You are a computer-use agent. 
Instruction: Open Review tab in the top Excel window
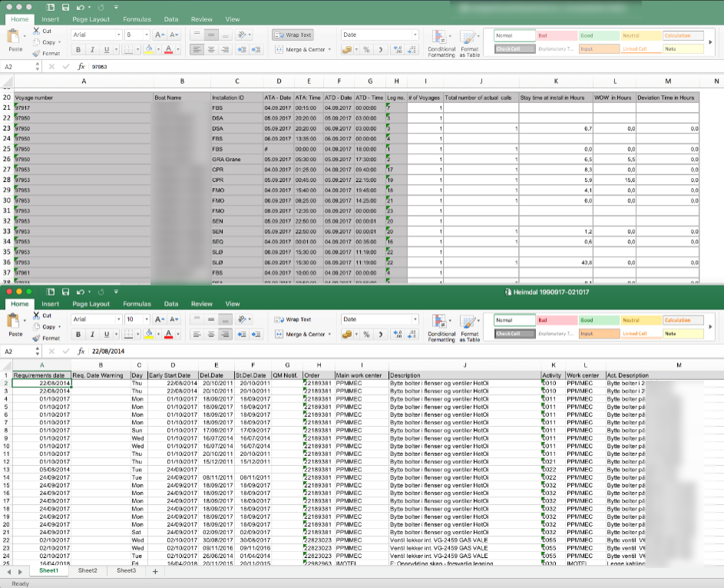pyautogui.click(x=202, y=19)
